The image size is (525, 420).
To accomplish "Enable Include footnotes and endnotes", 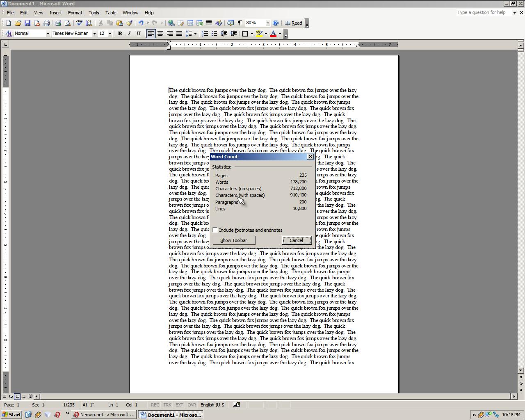I will (215, 230).
